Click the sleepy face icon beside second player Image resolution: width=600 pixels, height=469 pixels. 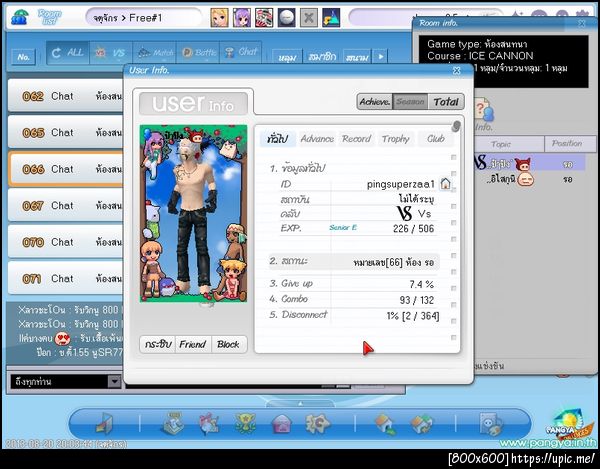525,179
